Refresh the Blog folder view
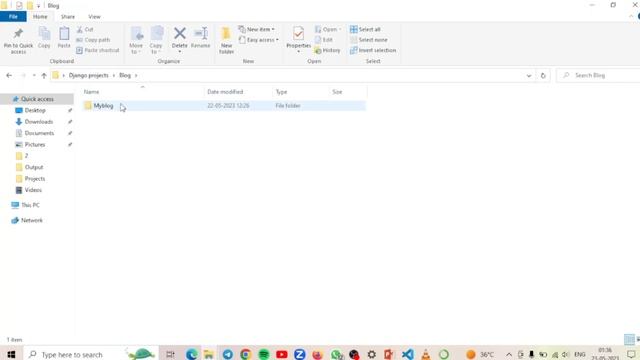Viewport: 640px width, 360px height. 543,76
